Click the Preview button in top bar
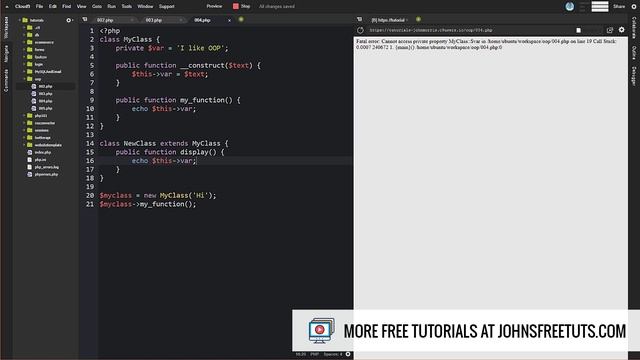The height and width of the screenshot is (360, 640). pos(214,6)
